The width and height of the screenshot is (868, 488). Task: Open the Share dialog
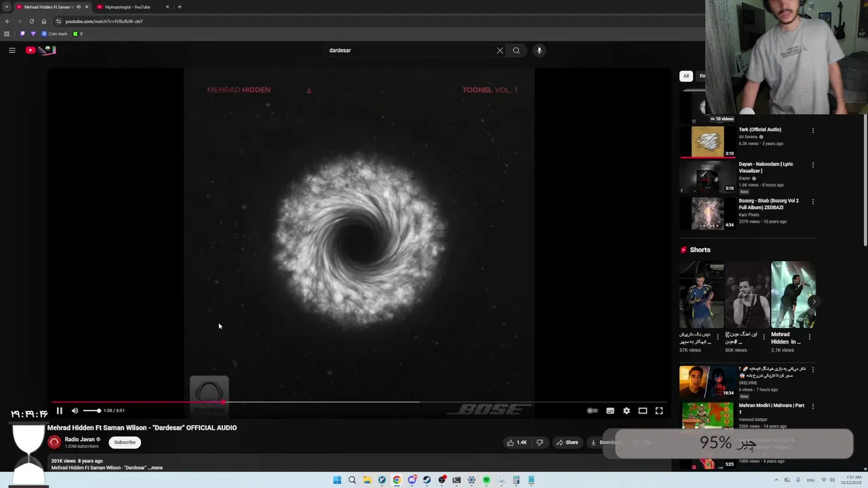point(568,443)
